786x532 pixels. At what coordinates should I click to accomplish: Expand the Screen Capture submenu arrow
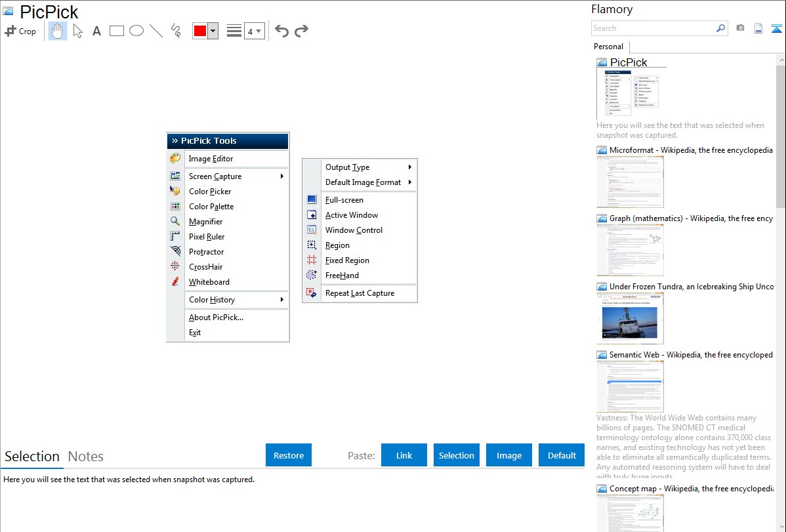[282, 176]
